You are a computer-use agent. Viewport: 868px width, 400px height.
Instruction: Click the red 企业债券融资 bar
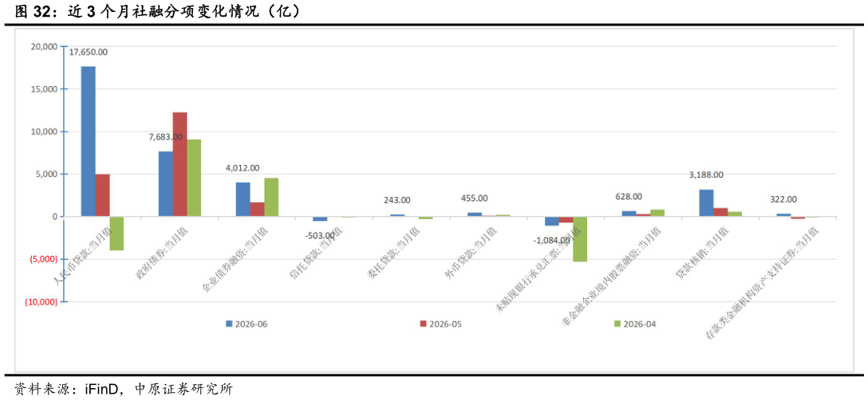257,210
